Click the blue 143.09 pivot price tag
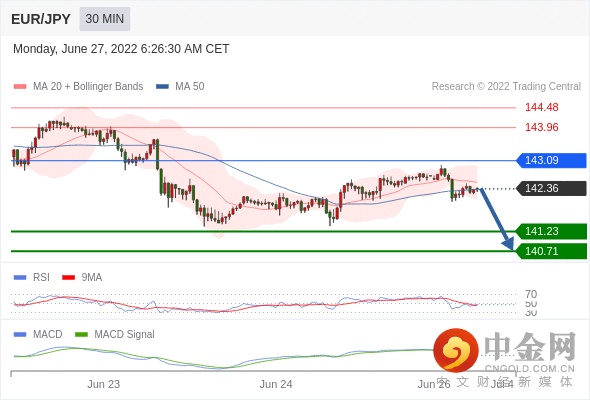The image size is (590, 400). [551, 161]
